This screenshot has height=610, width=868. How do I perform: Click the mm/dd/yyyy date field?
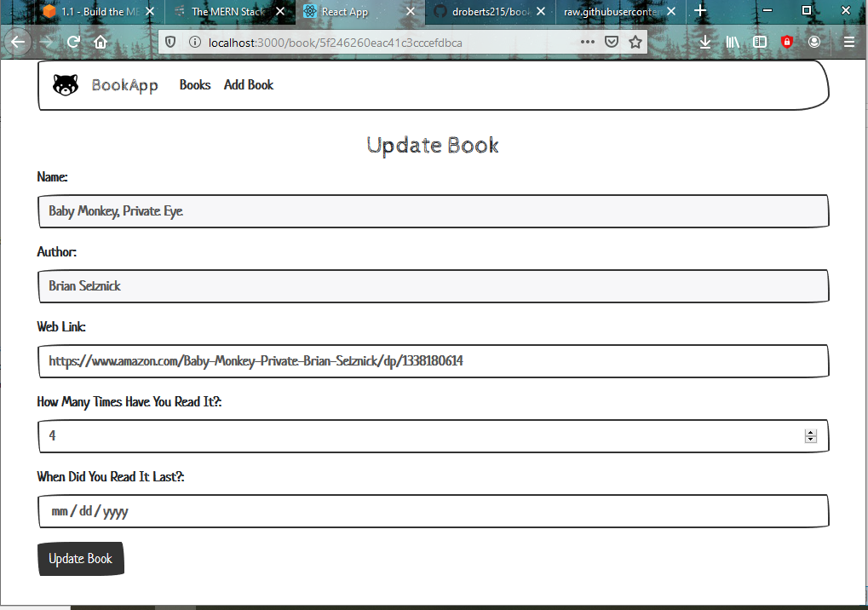pyautogui.click(x=434, y=511)
